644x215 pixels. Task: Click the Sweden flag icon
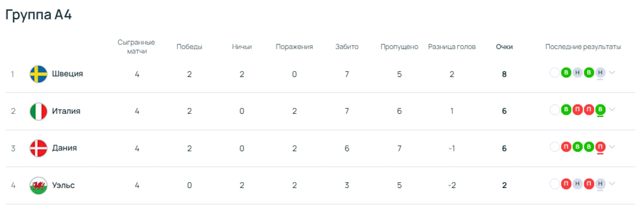pos(38,74)
